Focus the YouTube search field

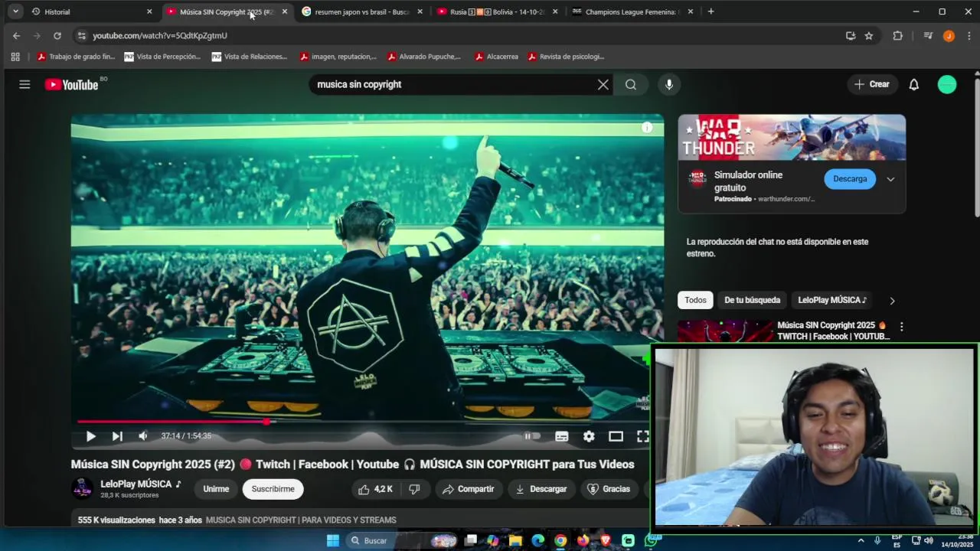[x=452, y=84]
